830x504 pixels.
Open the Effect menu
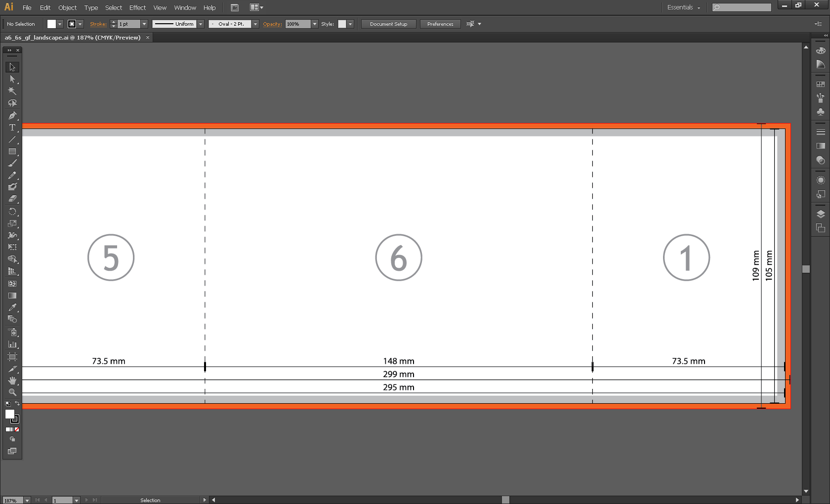click(x=137, y=7)
